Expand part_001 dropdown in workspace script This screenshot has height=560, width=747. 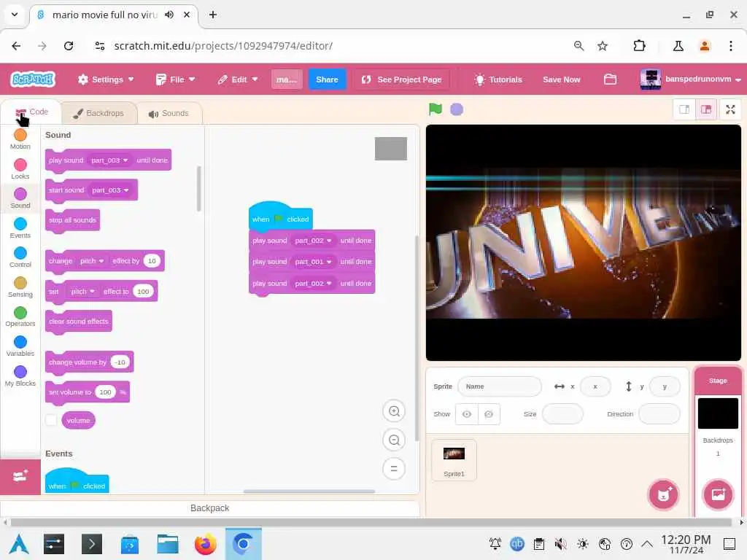pyautogui.click(x=313, y=262)
